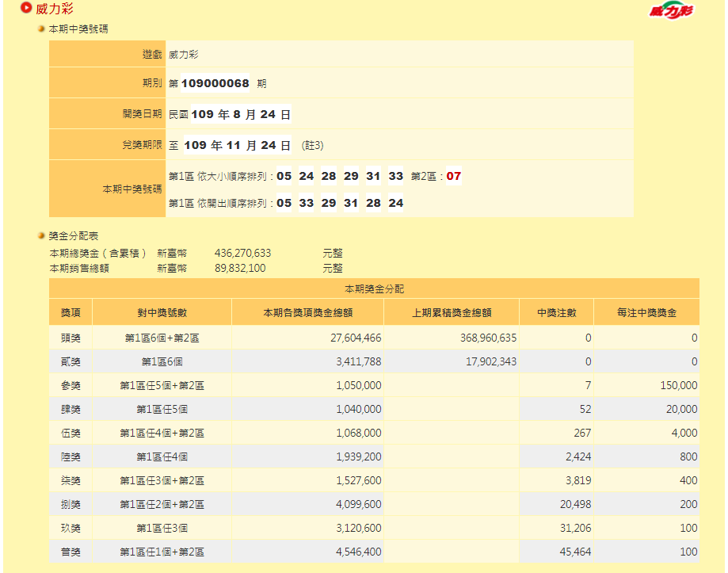Click the 肆獎 winner count 52
This screenshot has width=728, height=573.
(585, 409)
